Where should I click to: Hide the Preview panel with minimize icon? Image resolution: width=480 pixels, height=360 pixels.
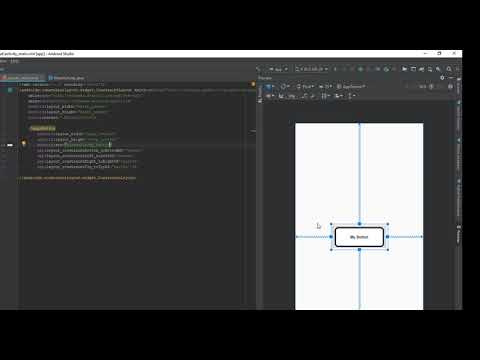451,78
